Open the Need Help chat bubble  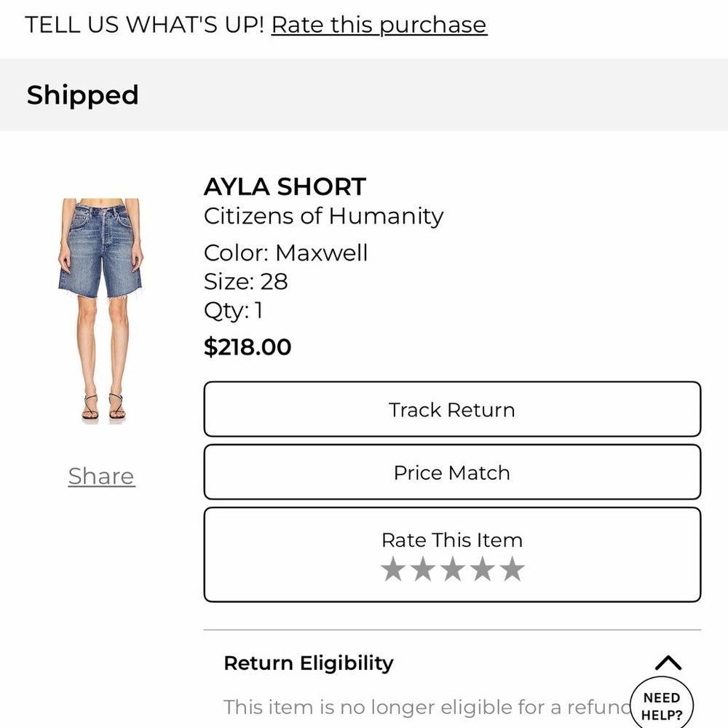click(x=662, y=705)
